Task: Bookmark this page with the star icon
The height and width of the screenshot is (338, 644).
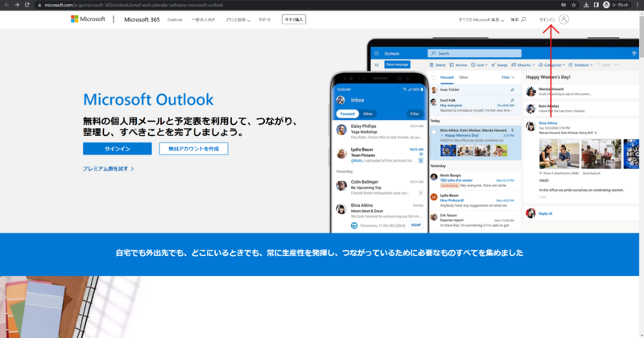Action: (x=574, y=5)
